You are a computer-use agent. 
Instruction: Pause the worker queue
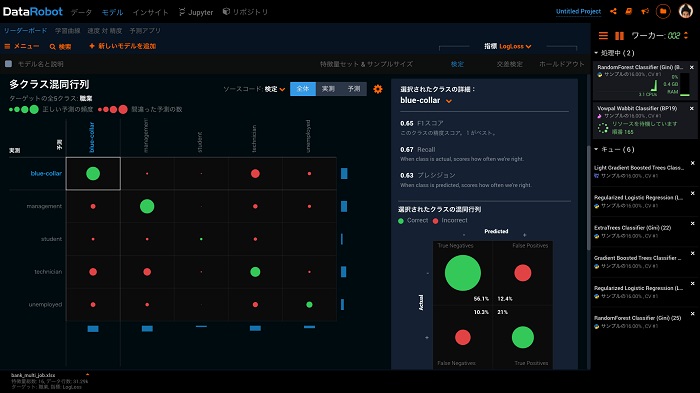click(619, 36)
